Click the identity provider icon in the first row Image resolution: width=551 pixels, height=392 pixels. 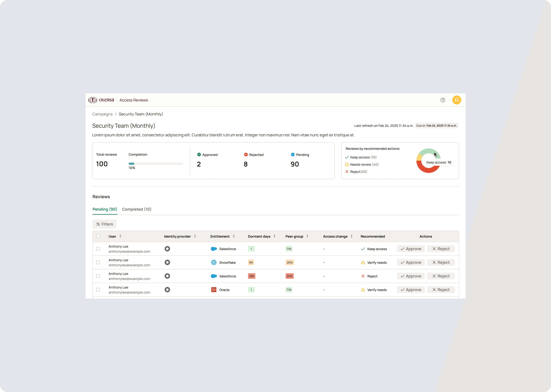click(x=167, y=249)
